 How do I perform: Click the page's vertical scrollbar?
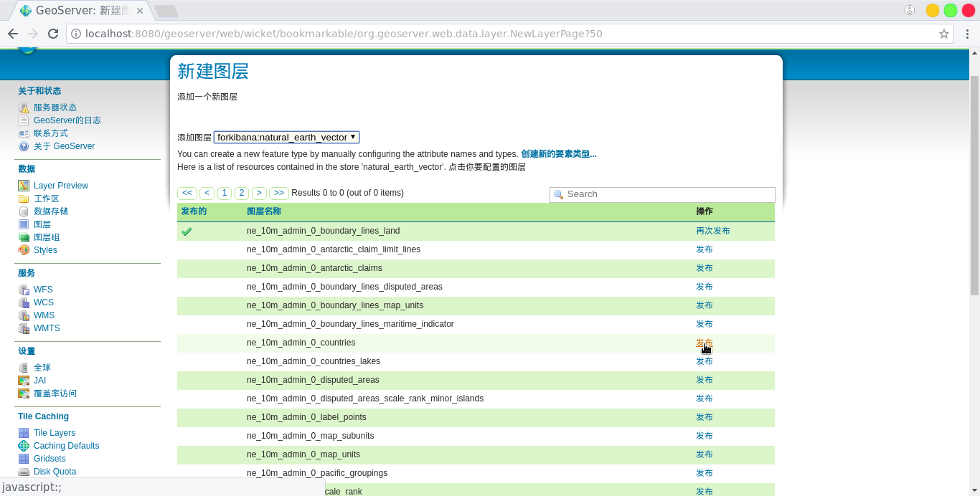(974, 186)
